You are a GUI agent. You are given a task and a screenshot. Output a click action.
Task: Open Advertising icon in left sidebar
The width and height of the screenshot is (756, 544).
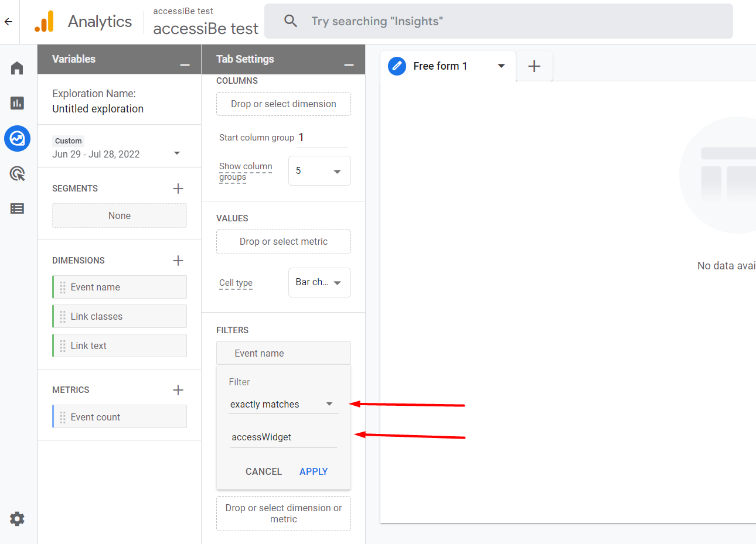[17, 173]
